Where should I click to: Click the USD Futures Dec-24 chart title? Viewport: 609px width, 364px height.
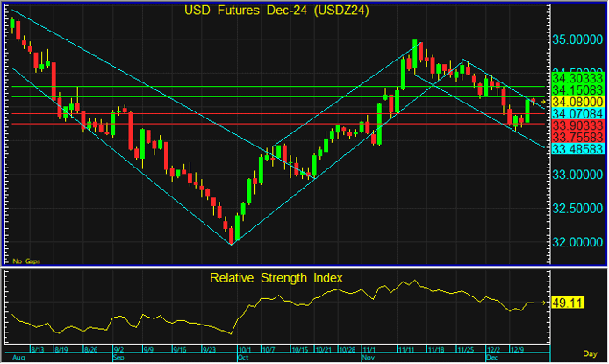[275, 11]
